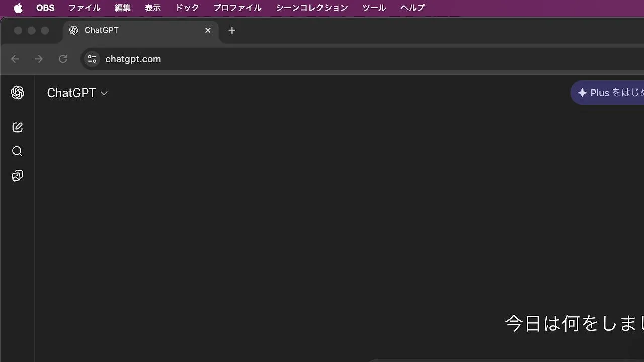
Task: Open the ファイル menu
Action: [x=85, y=8]
